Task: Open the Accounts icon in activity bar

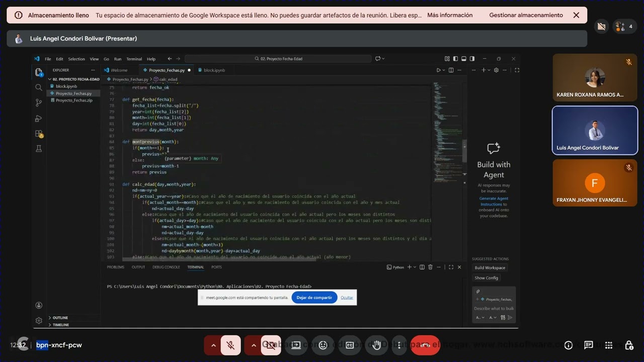Action: (39, 305)
